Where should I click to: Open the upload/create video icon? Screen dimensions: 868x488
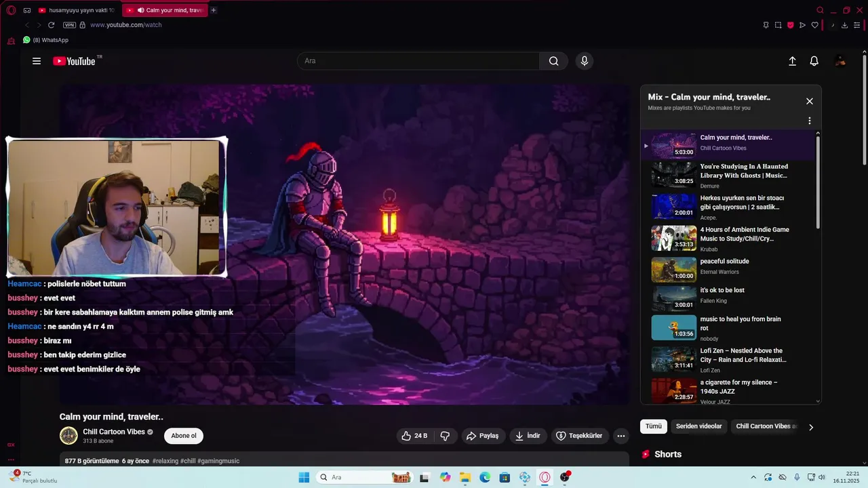[792, 61]
